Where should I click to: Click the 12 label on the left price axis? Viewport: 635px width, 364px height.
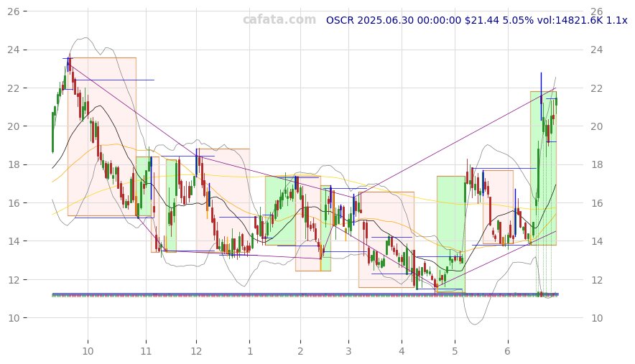pyautogui.click(x=14, y=280)
